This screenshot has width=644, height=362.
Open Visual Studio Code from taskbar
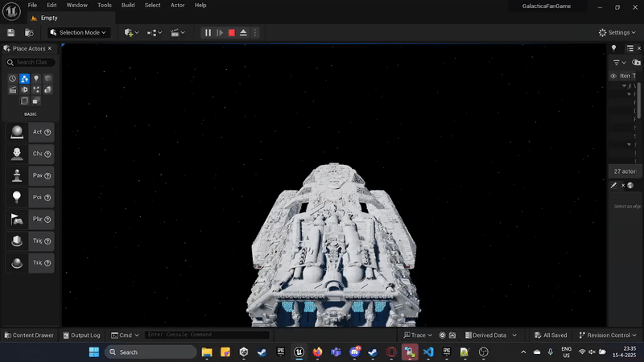tap(428, 352)
